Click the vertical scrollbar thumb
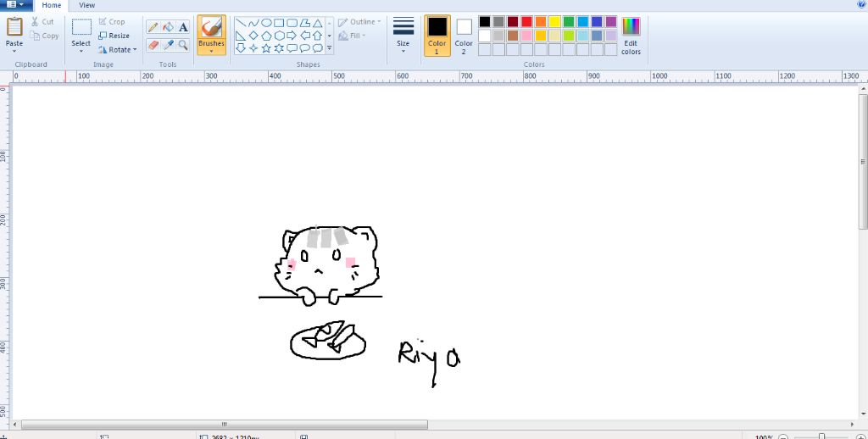Viewport: 868px width, 439px height. [x=863, y=162]
